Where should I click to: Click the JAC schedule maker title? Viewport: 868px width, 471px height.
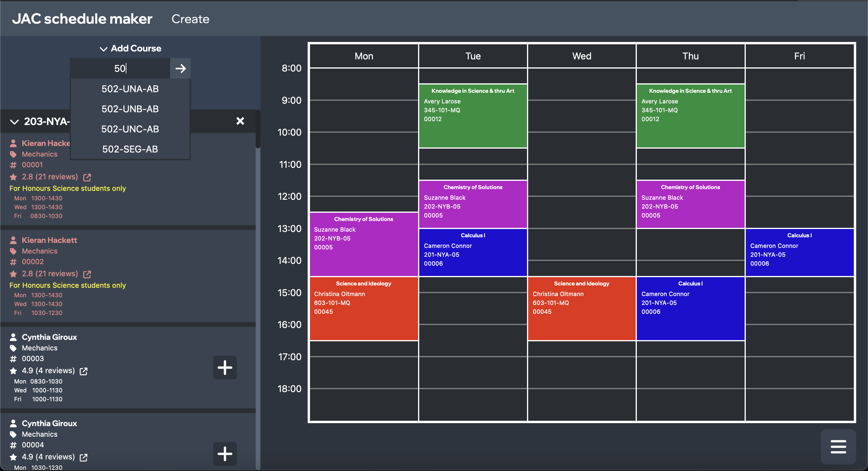[82, 19]
